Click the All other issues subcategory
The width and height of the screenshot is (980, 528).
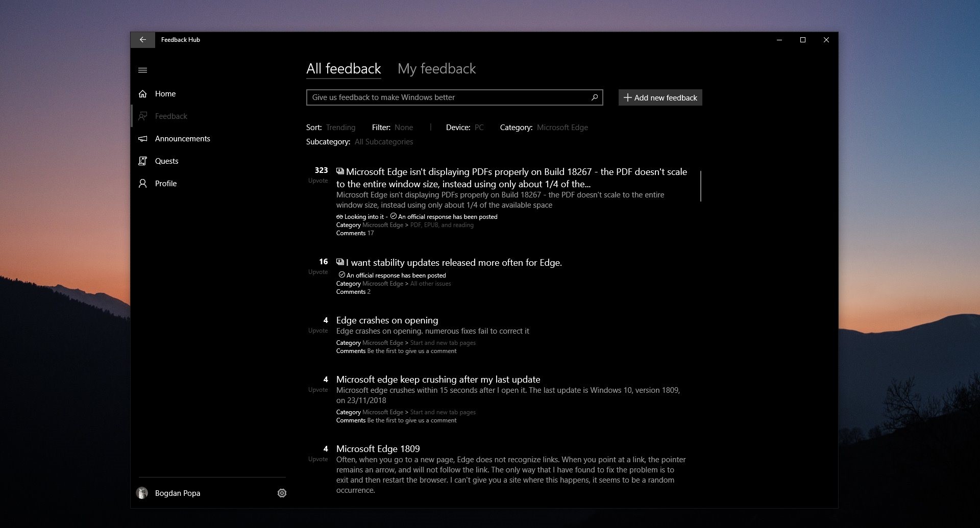pos(431,284)
